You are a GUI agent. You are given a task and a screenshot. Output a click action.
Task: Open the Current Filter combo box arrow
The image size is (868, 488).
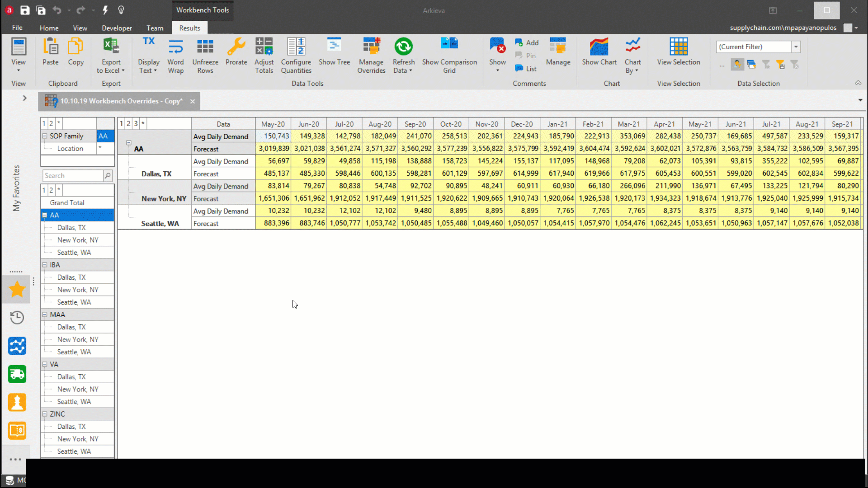click(x=796, y=47)
